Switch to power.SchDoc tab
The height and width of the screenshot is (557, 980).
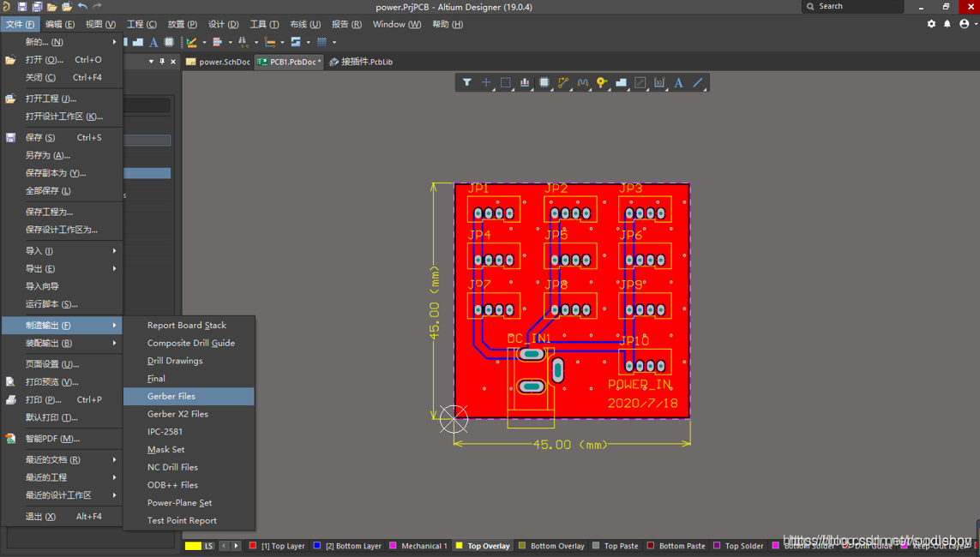[x=219, y=62]
